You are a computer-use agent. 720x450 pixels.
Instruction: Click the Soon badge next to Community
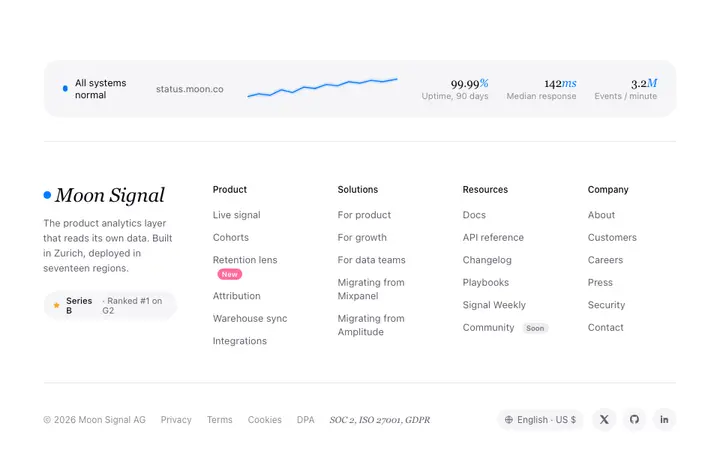[x=535, y=328]
